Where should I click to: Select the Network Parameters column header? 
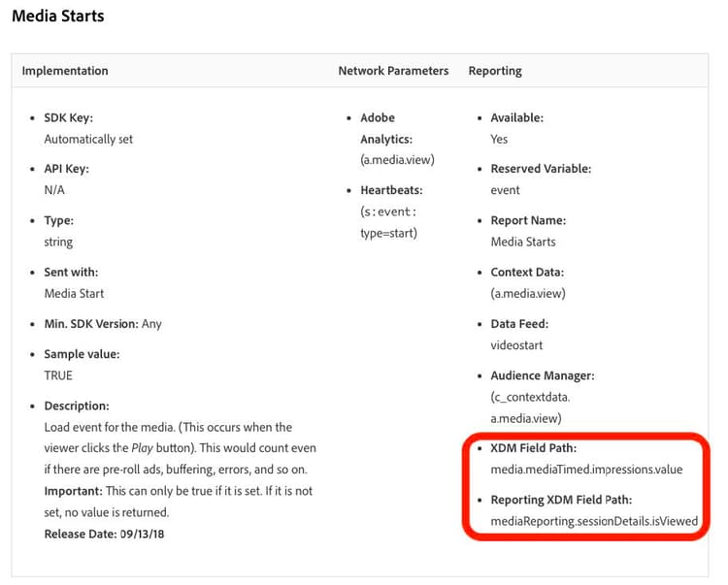pos(393,71)
